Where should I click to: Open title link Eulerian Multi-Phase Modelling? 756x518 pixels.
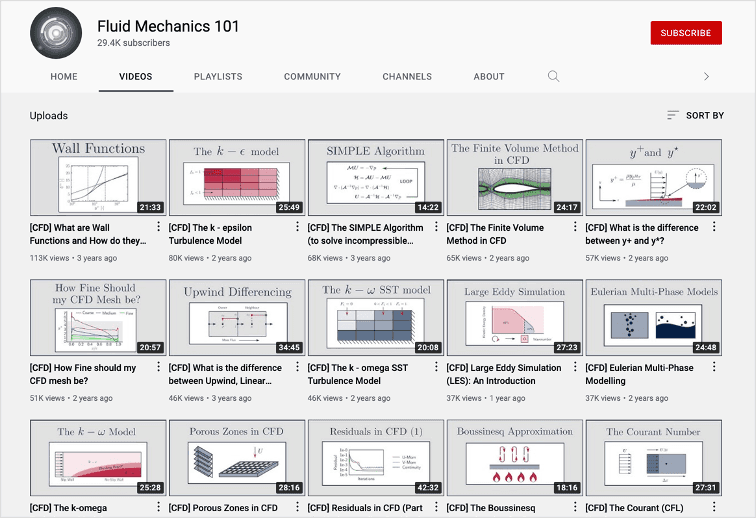pyautogui.click(x=639, y=374)
